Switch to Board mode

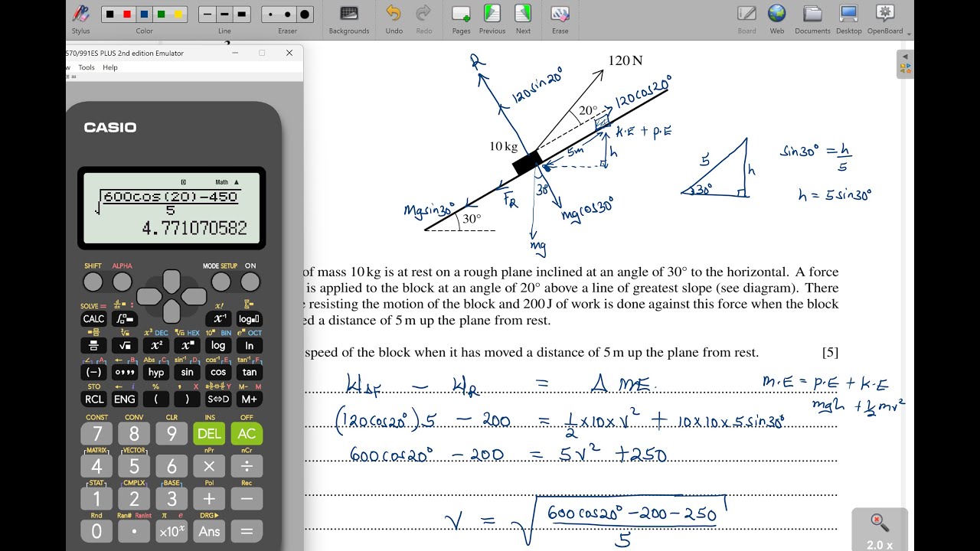[x=746, y=19]
